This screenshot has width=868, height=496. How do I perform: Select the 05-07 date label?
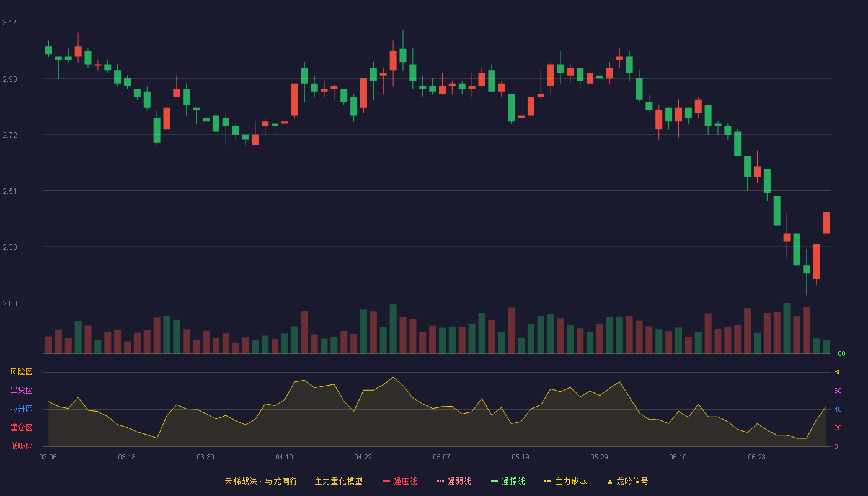[441, 457]
